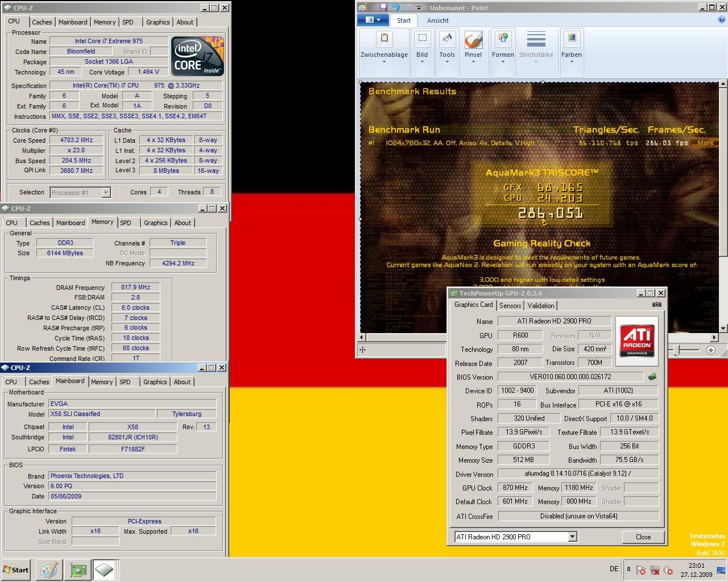Image resolution: width=728 pixels, height=582 pixels.
Task: Select the Graphics Card tab in GPU-Z
Action: click(473, 305)
